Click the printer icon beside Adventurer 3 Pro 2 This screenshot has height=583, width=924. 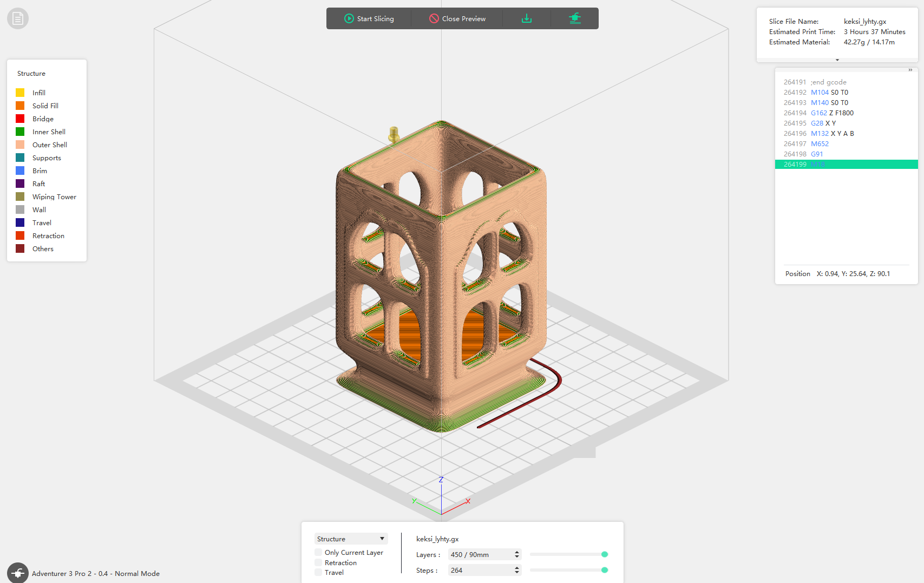coord(18,573)
